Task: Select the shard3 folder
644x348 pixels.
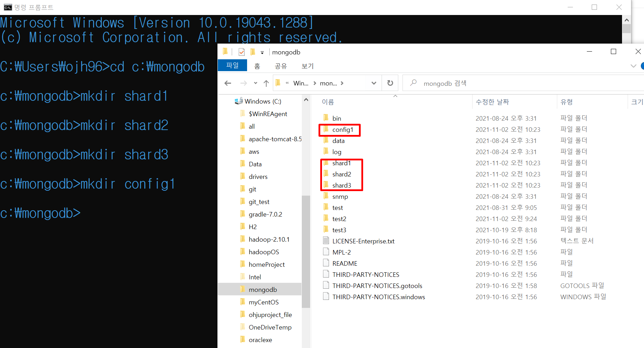Action: [342, 186]
